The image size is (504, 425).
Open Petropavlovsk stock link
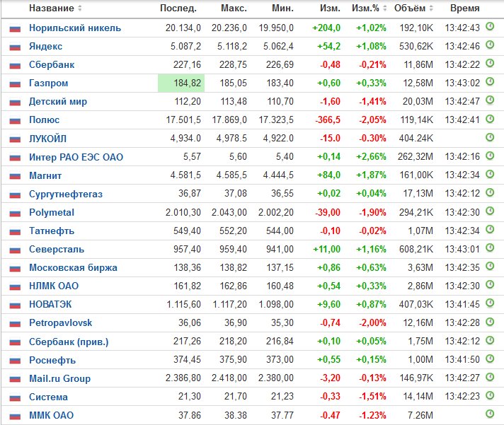(x=60, y=322)
